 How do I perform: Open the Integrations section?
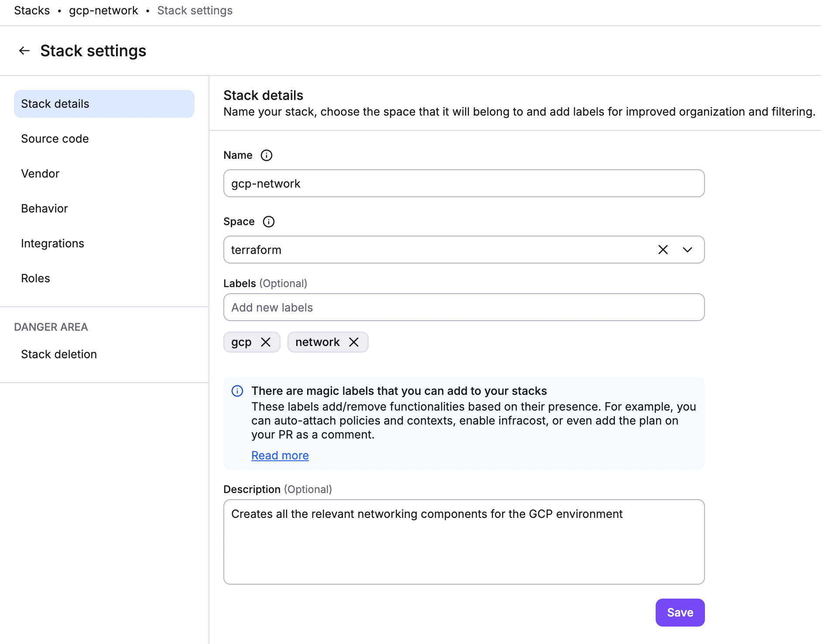[x=52, y=243]
